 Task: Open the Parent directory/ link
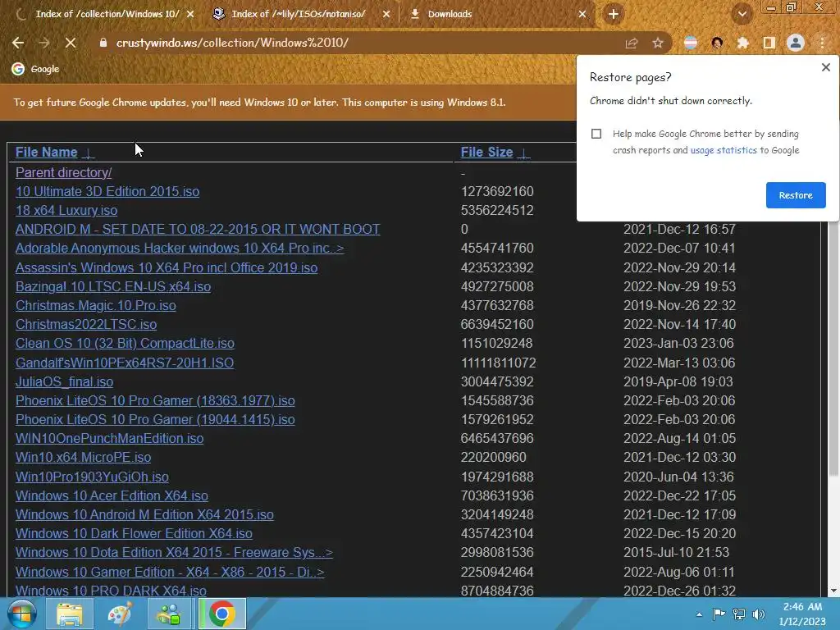coord(64,172)
